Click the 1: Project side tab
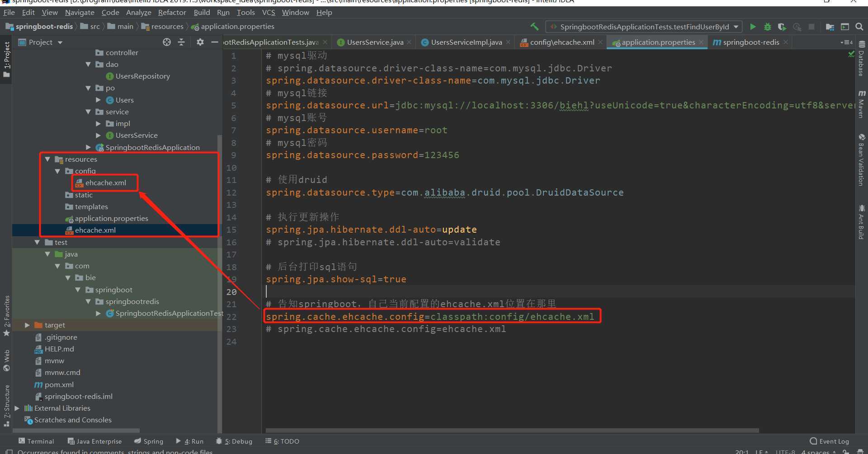Viewport: 868px width, 454px height. [x=6, y=59]
